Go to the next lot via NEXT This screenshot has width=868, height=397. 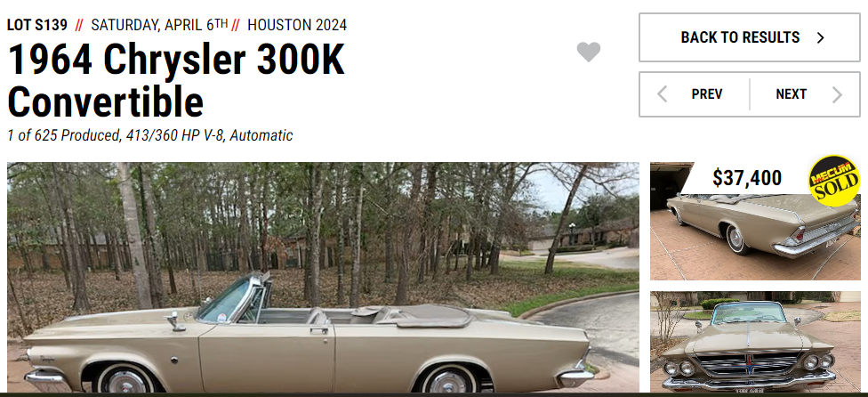click(x=805, y=94)
